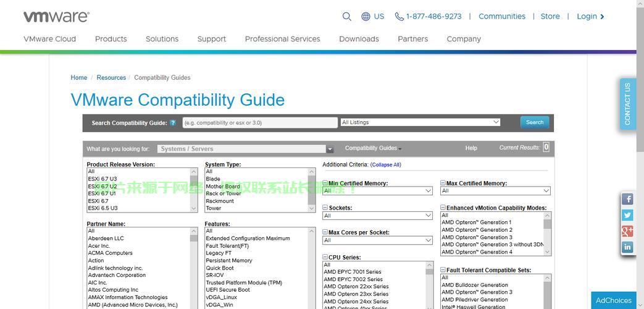Open the All Listings dropdown
Screen dimensions: 644x309
[420, 122]
